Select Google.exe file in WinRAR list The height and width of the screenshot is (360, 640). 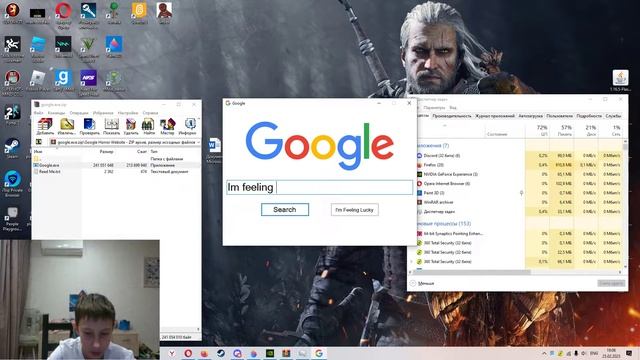117,165
